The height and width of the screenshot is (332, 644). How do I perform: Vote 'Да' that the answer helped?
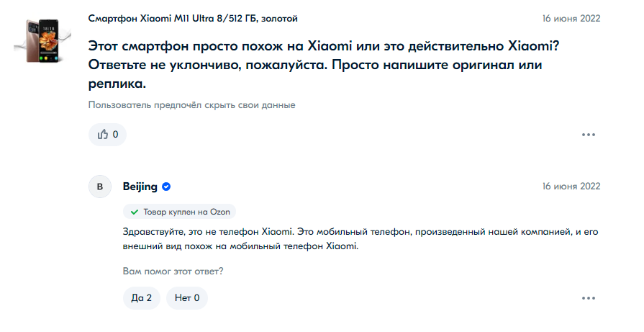pyautogui.click(x=140, y=297)
